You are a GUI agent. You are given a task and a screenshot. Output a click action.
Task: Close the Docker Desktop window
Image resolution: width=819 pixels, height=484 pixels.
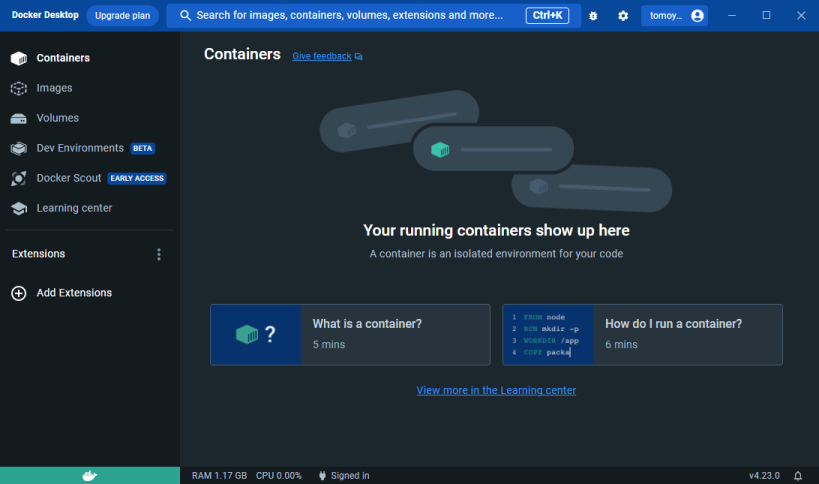pos(801,16)
